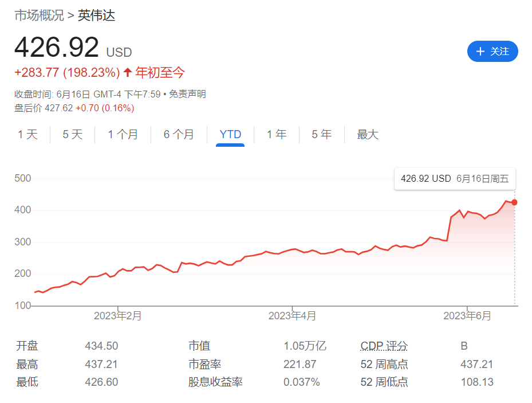532x403 pixels.
Task: Open the 免责声明 disclaimer link
Action: point(187,94)
